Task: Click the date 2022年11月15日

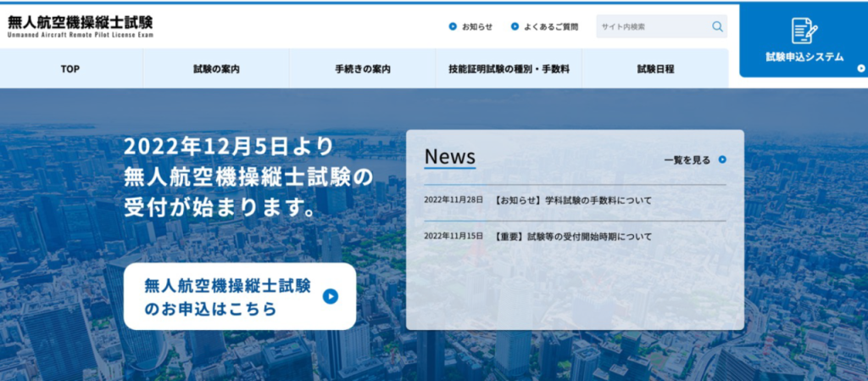Action: pos(453,236)
